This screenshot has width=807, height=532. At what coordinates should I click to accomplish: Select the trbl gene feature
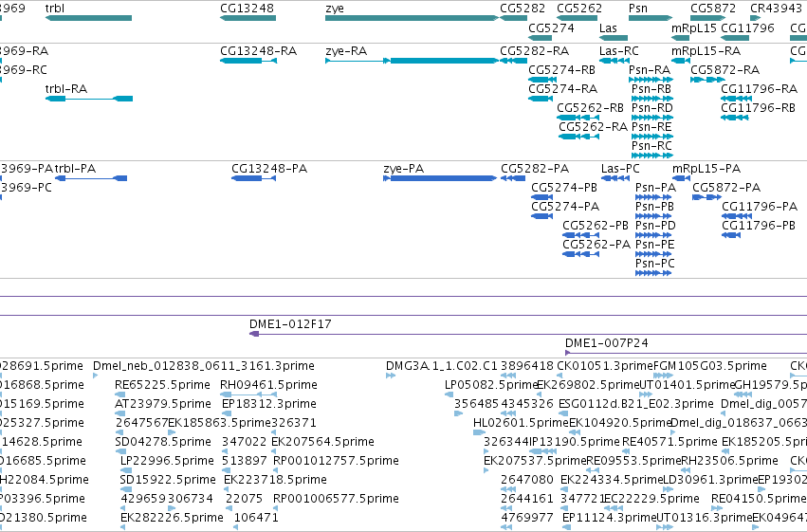pos(88,18)
